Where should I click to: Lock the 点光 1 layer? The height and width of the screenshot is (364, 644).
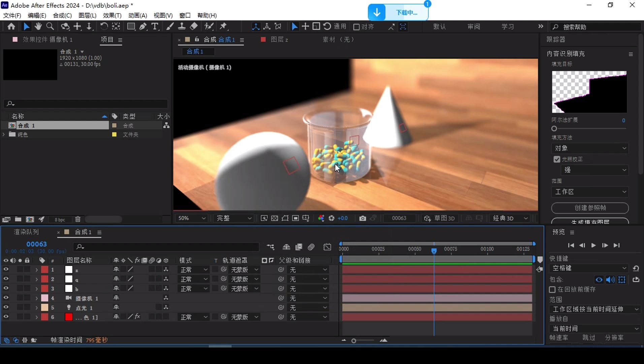tap(27, 307)
